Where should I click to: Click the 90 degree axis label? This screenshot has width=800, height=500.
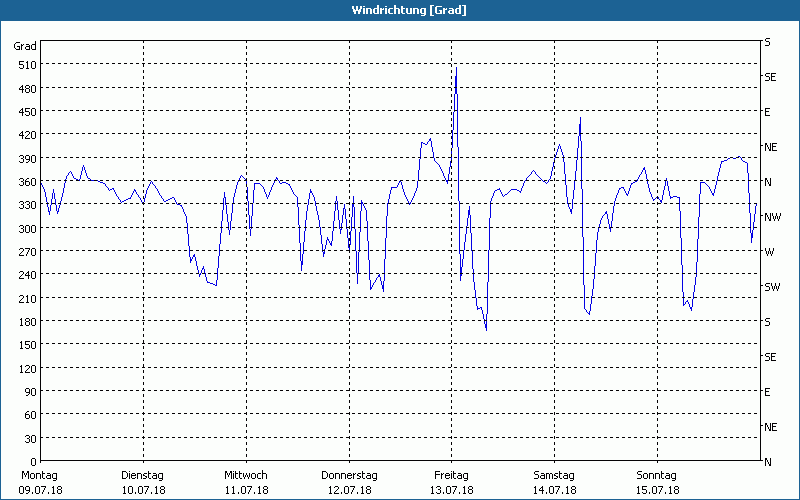pos(31,392)
